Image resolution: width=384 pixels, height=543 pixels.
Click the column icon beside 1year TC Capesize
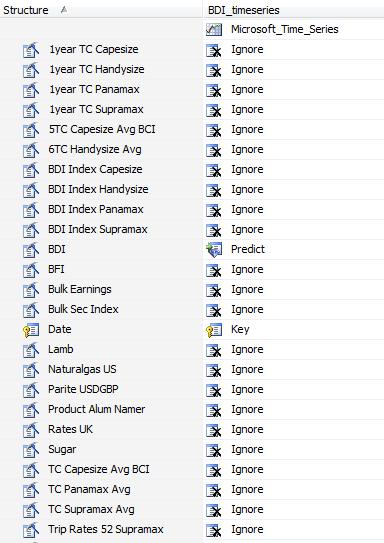pos(31,50)
